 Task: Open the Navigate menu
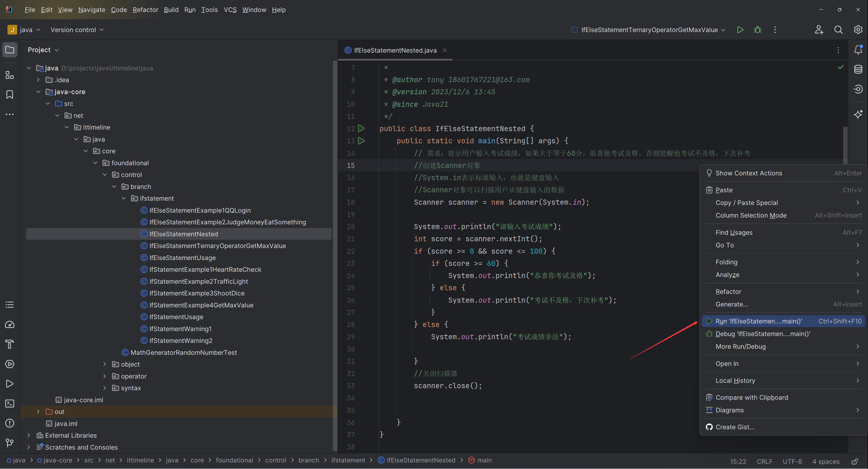(92, 10)
